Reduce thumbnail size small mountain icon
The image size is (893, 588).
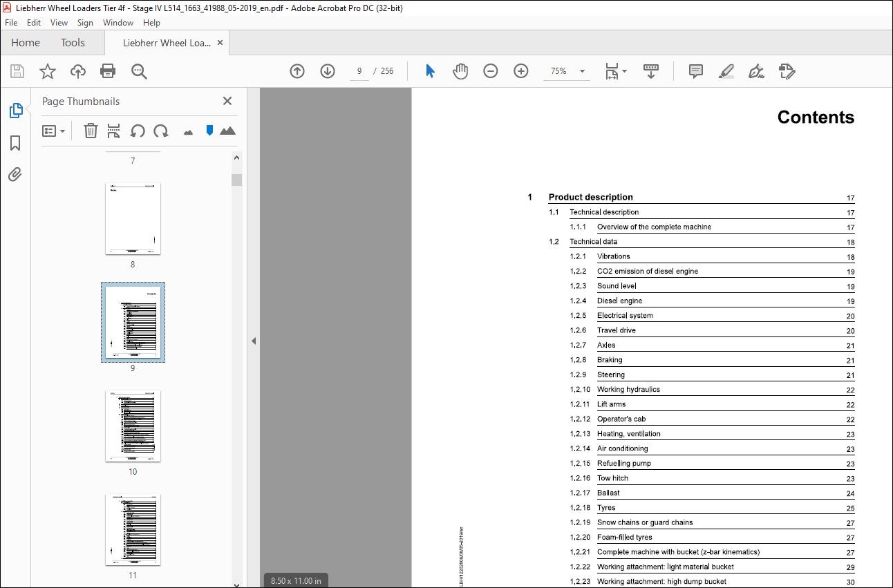(x=188, y=132)
